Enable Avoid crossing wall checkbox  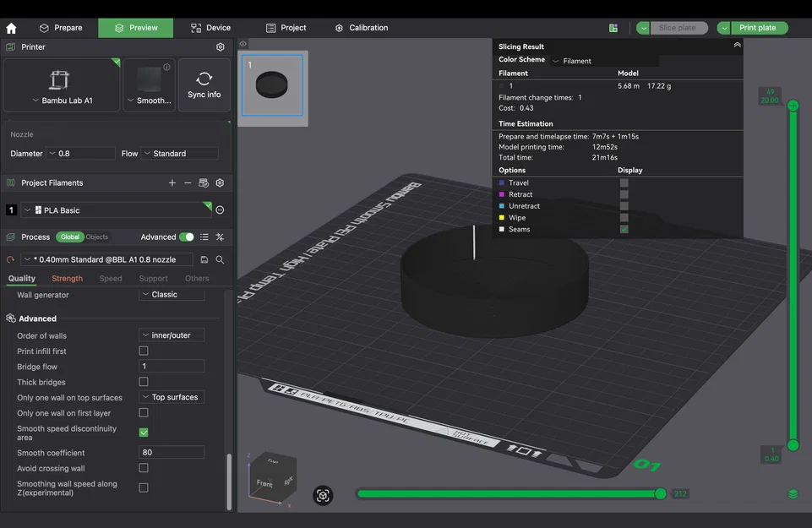pos(144,468)
